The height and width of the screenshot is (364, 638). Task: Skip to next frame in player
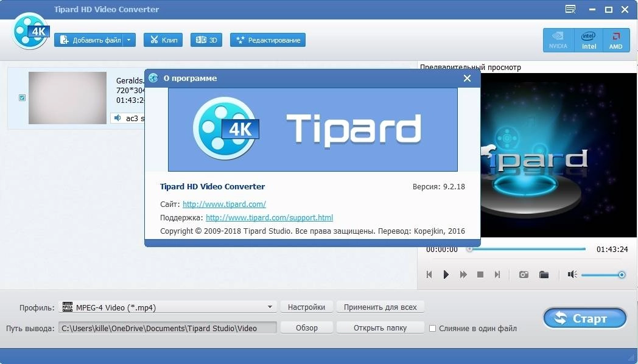(497, 275)
